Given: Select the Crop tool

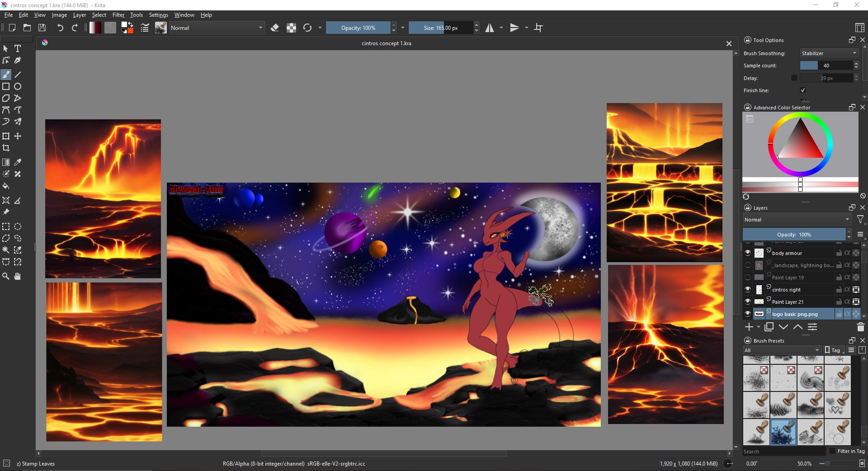Looking at the screenshot, I should (6, 148).
